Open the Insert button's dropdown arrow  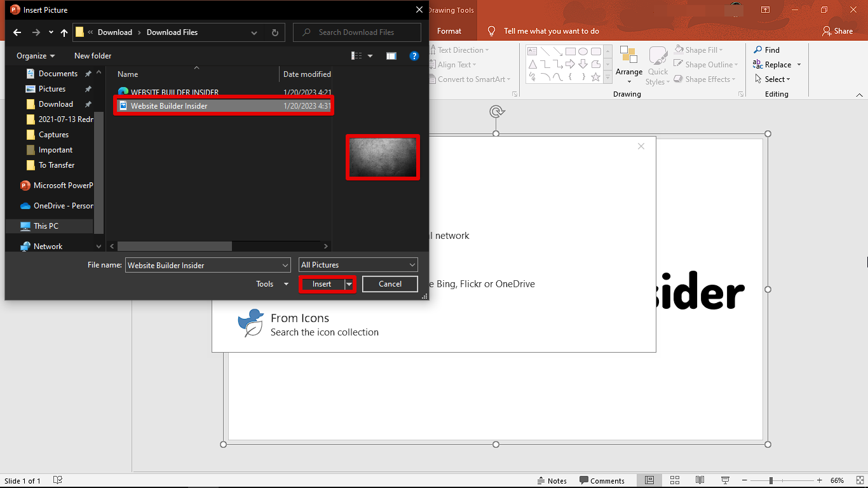(349, 284)
